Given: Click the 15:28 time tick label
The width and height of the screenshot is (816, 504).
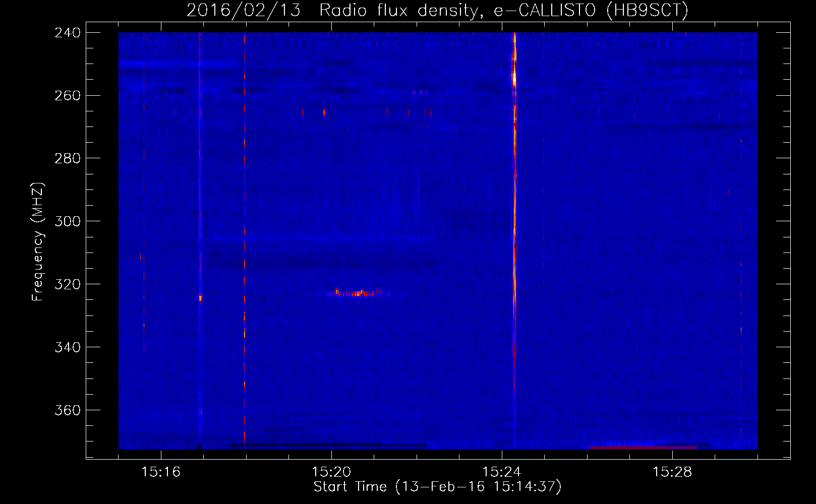Looking at the screenshot, I should point(672,472).
